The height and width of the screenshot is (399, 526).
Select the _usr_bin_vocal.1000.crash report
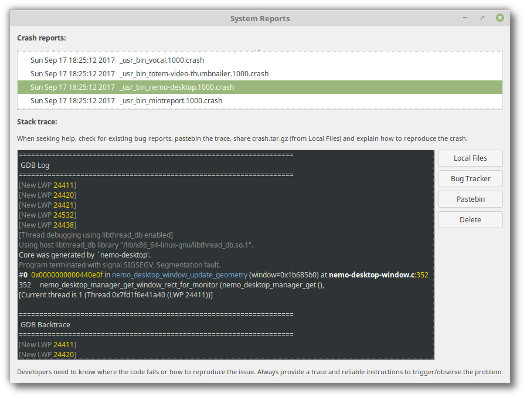pos(260,60)
